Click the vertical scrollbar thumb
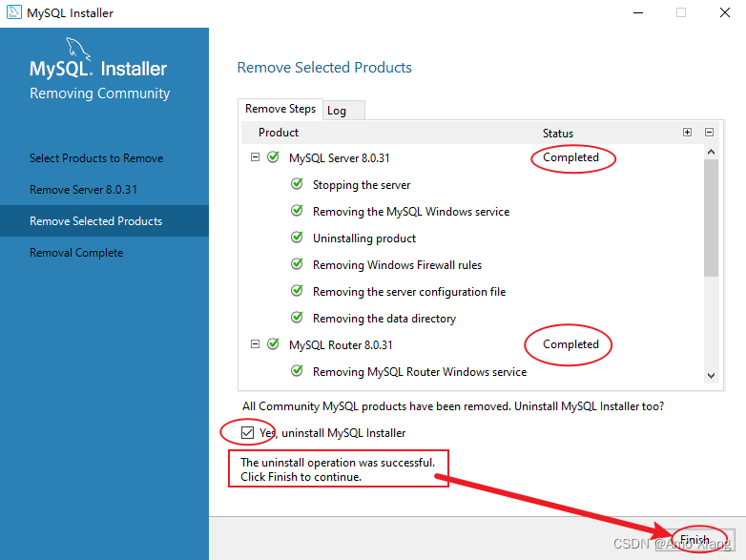 pos(712,218)
